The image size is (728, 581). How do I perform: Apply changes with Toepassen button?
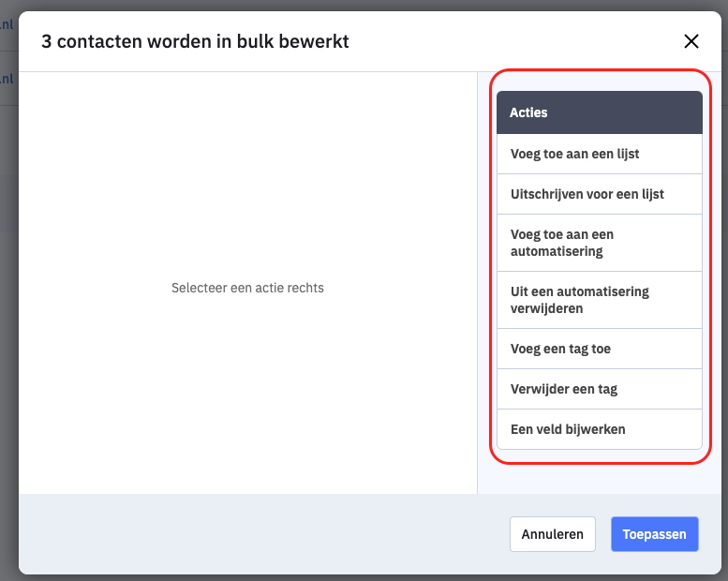[x=655, y=534]
